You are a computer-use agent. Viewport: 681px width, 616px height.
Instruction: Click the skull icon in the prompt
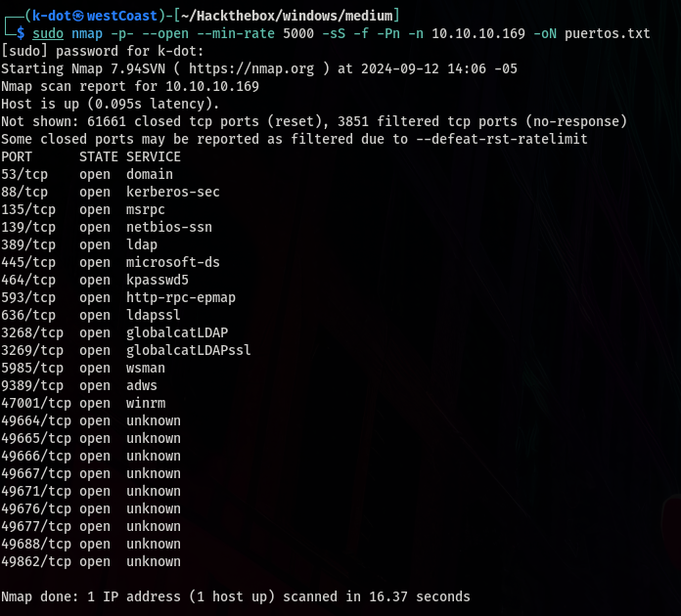tap(78, 16)
